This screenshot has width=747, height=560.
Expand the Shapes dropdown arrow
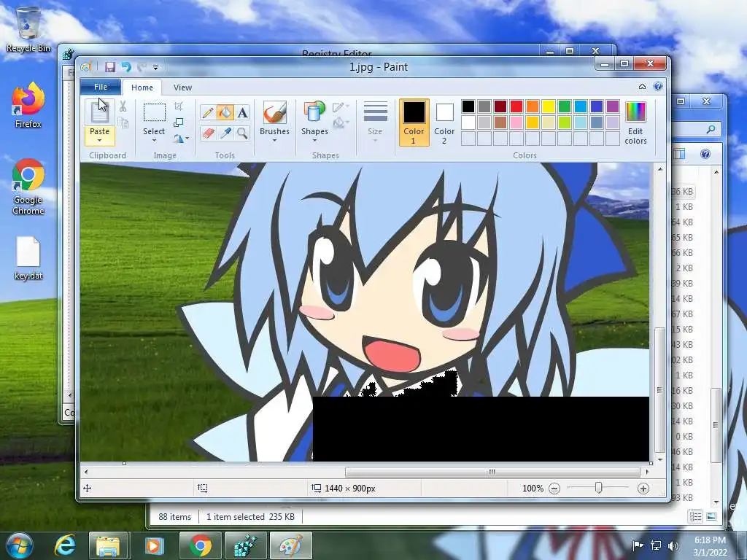[314, 141]
